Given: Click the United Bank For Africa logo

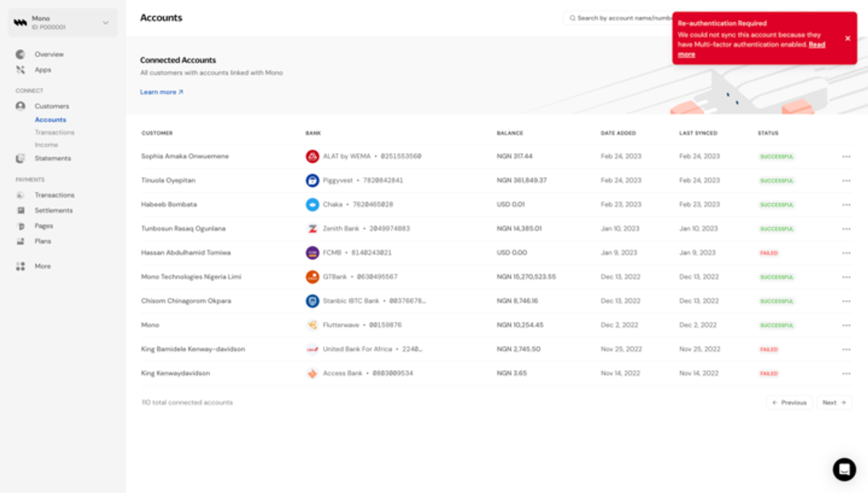Looking at the screenshot, I should (312, 349).
